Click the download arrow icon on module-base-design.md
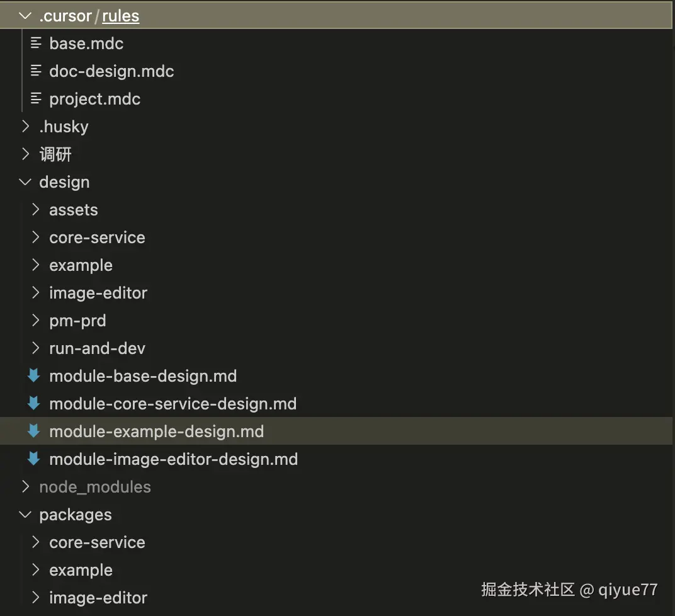Image resolution: width=675 pixels, height=616 pixels. 33,375
